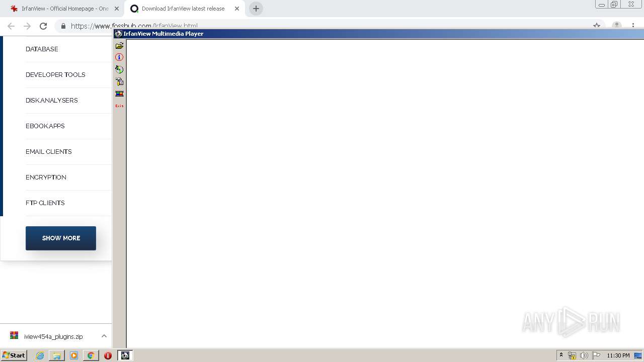View site security lock icon
This screenshot has height=362, width=644.
pos(63,26)
